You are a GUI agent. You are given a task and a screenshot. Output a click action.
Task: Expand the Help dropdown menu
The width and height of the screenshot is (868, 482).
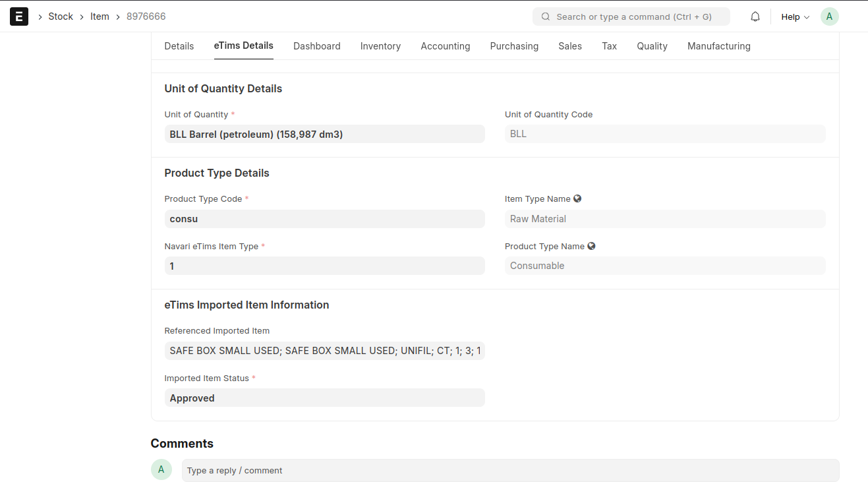point(795,17)
